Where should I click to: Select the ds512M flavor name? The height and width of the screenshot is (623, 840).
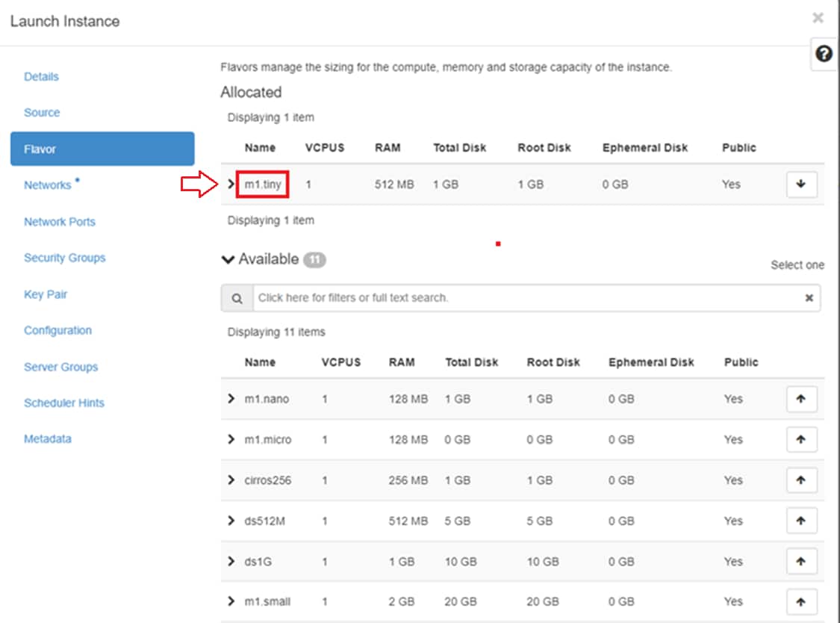pyautogui.click(x=264, y=521)
